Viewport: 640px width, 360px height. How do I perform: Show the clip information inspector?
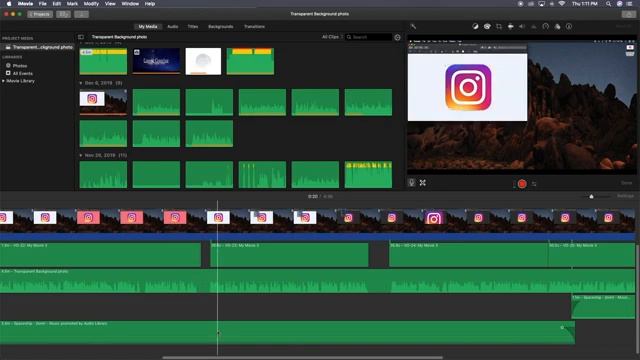[x=569, y=27]
